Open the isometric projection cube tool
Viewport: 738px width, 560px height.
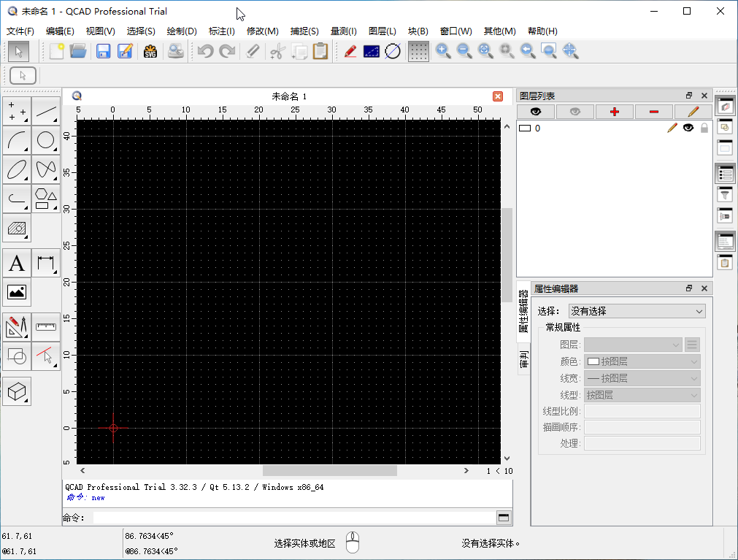17,391
